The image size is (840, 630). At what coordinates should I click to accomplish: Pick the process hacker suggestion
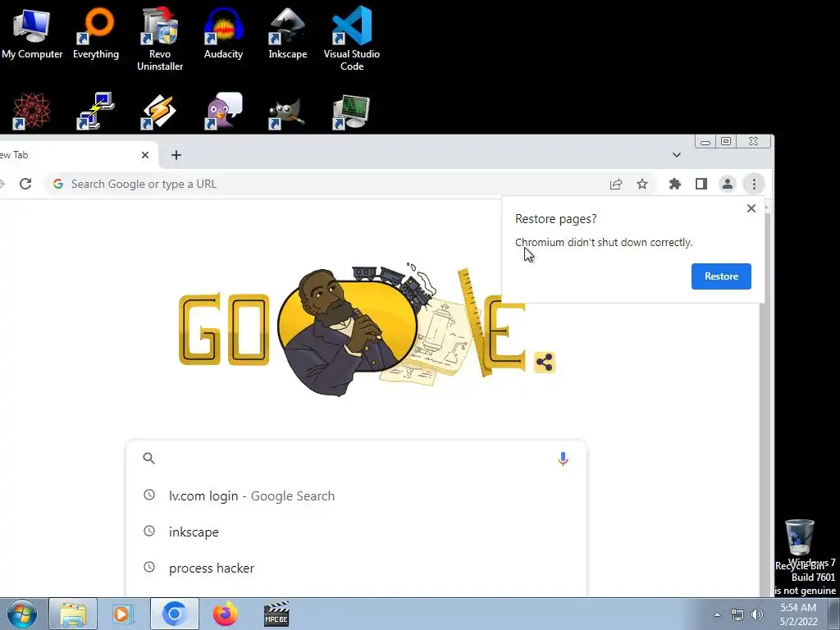click(356, 568)
